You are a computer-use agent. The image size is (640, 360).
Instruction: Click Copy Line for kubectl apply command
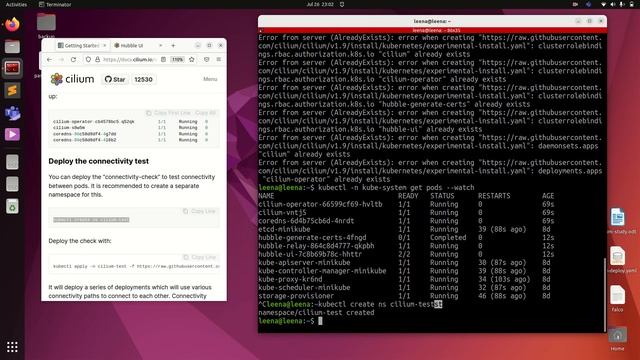(199, 257)
